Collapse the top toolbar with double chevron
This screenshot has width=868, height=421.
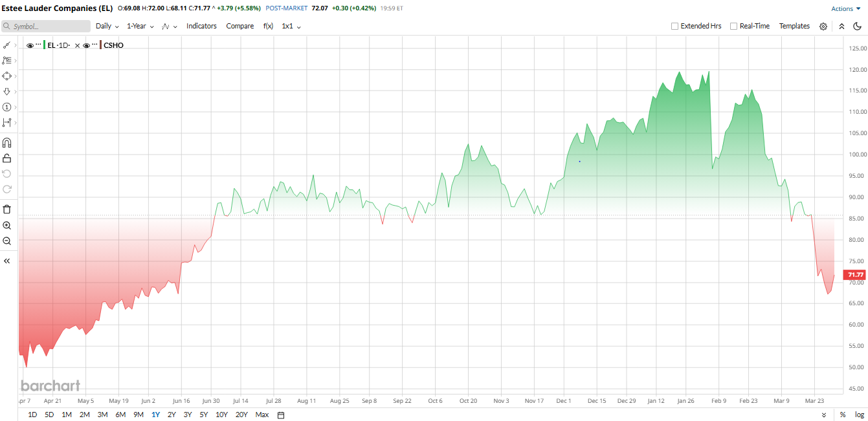[x=841, y=27]
